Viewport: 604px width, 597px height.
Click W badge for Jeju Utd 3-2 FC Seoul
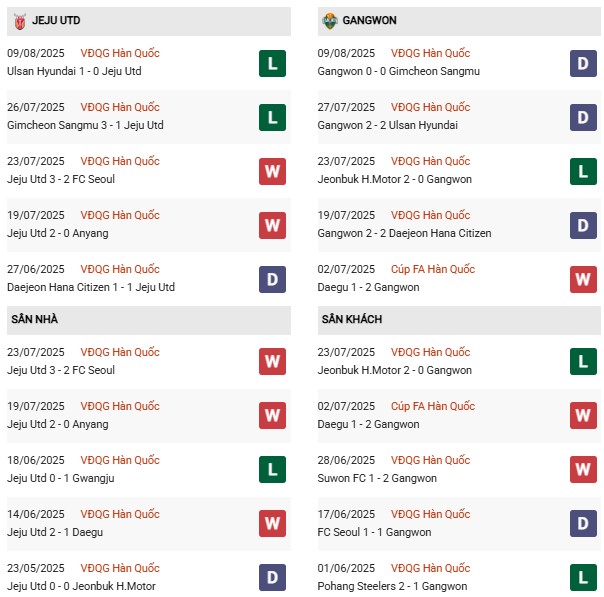(x=272, y=171)
